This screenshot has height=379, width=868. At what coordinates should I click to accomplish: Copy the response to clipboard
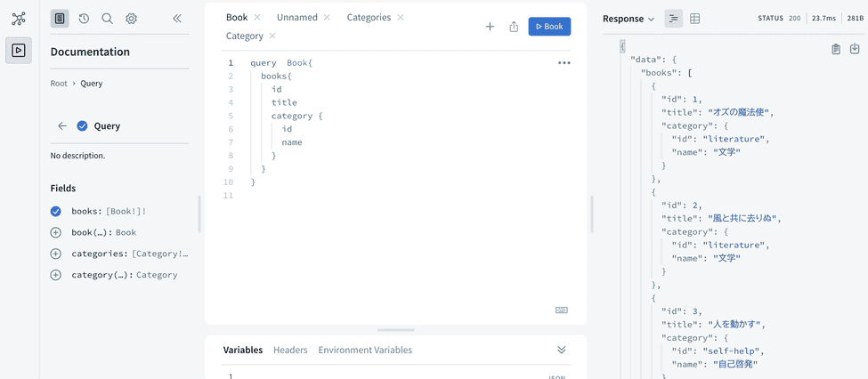835,50
